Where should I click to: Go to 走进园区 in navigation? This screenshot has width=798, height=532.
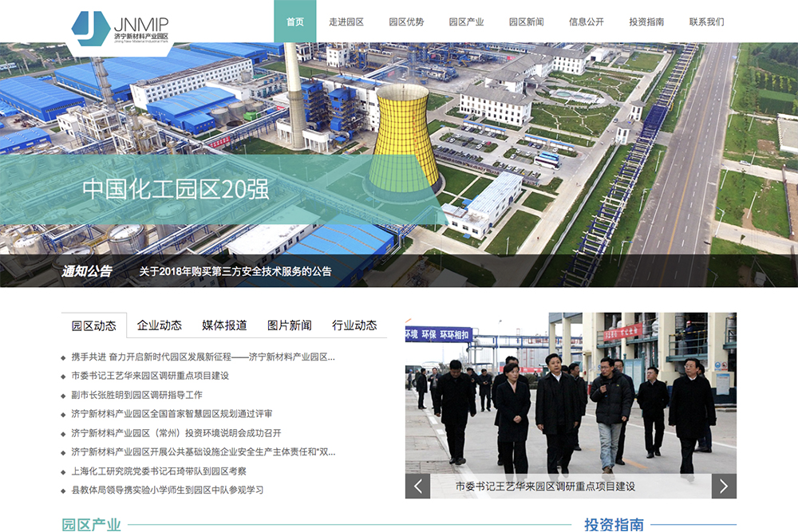coord(346,22)
